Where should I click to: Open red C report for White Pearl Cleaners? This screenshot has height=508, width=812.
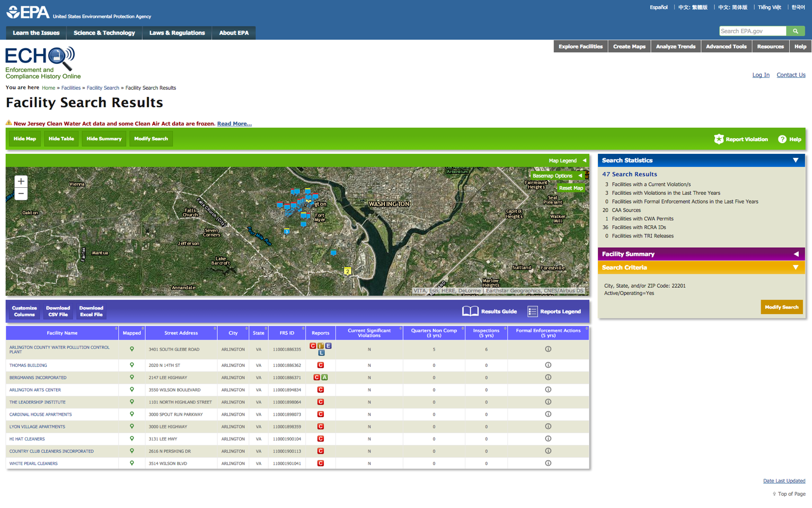[321, 463]
